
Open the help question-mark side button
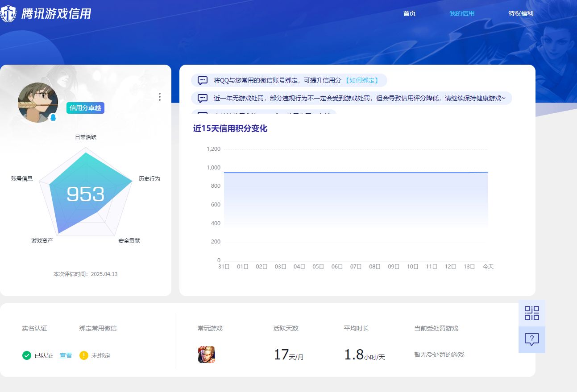pos(532,340)
